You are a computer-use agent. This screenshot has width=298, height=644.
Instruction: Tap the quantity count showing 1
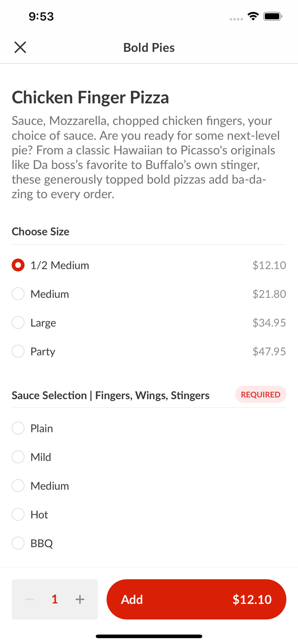pos(55,599)
